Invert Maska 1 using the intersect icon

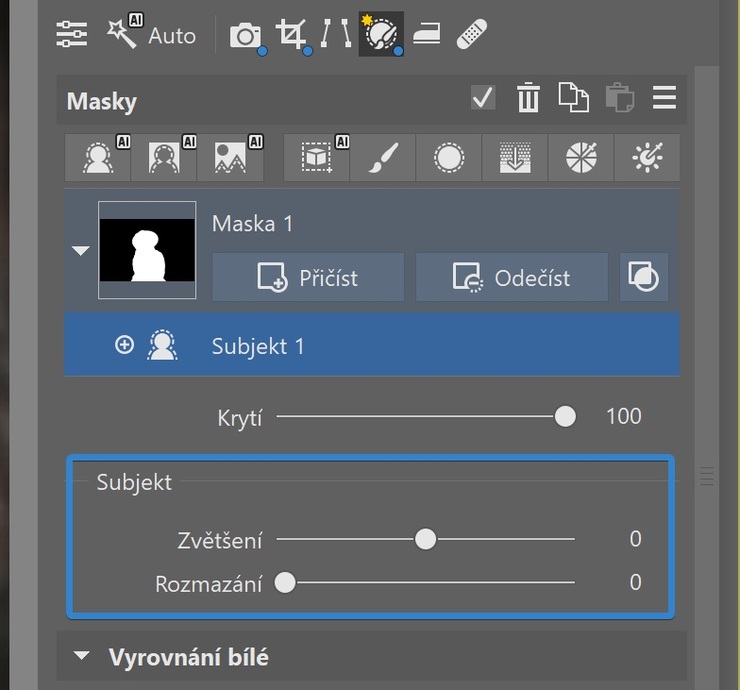tap(644, 277)
